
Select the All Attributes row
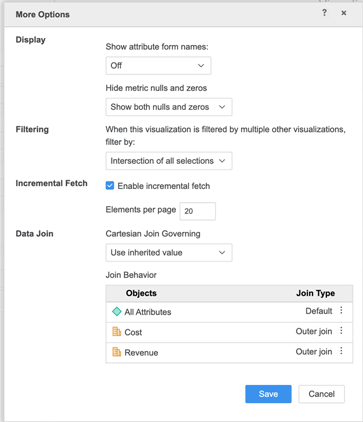(229, 312)
